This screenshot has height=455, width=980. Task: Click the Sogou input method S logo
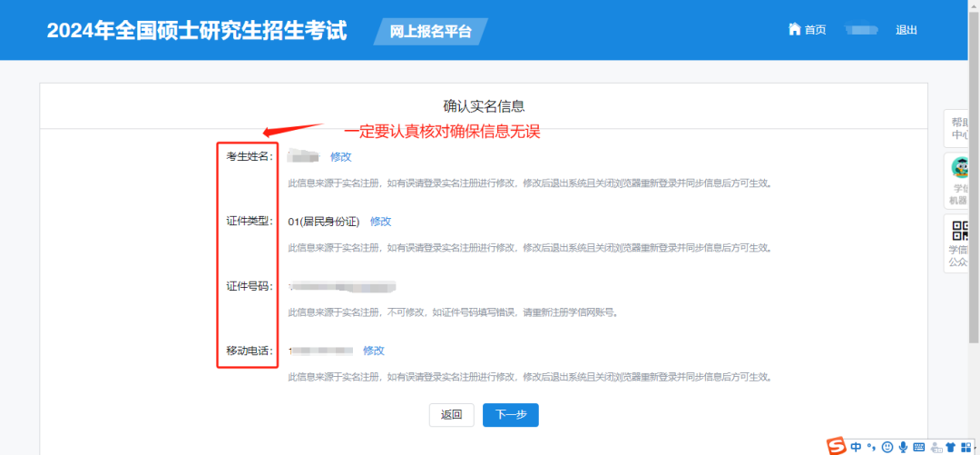(x=836, y=446)
